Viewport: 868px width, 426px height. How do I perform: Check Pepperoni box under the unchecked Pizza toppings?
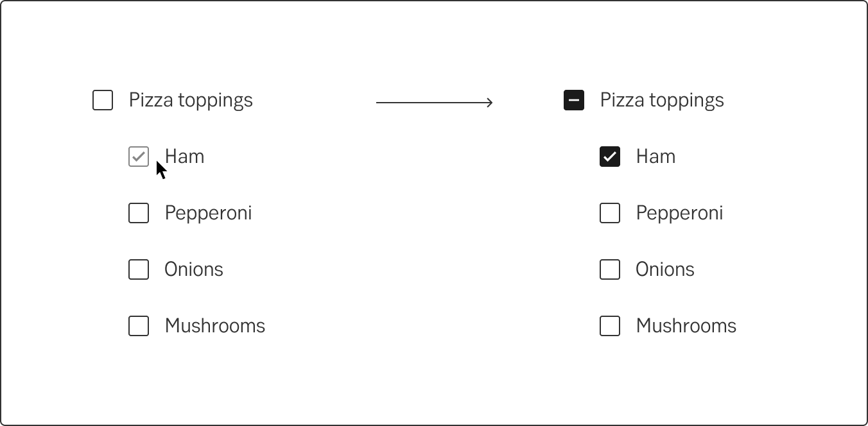point(139,213)
